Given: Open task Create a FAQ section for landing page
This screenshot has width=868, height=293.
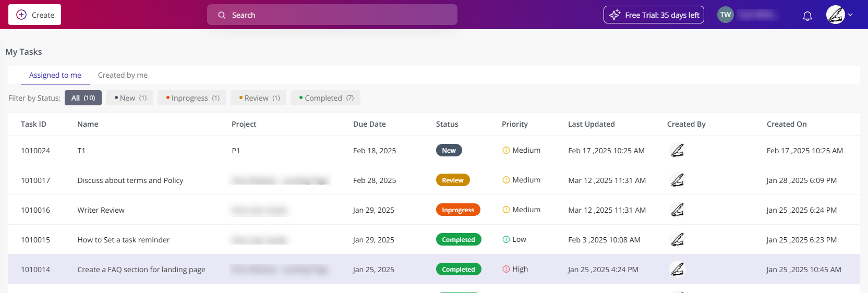Looking at the screenshot, I should point(141,270).
